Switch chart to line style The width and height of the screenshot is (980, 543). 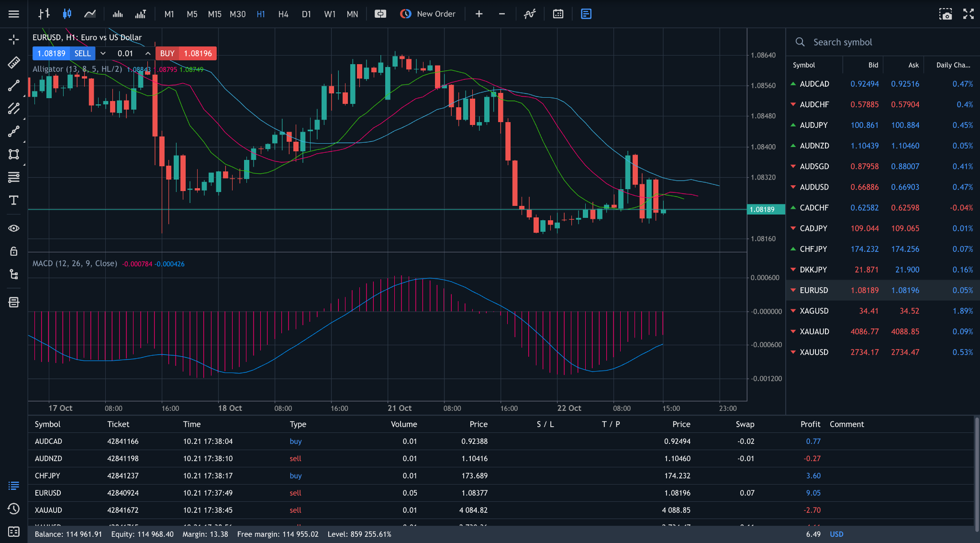[x=89, y=13]
